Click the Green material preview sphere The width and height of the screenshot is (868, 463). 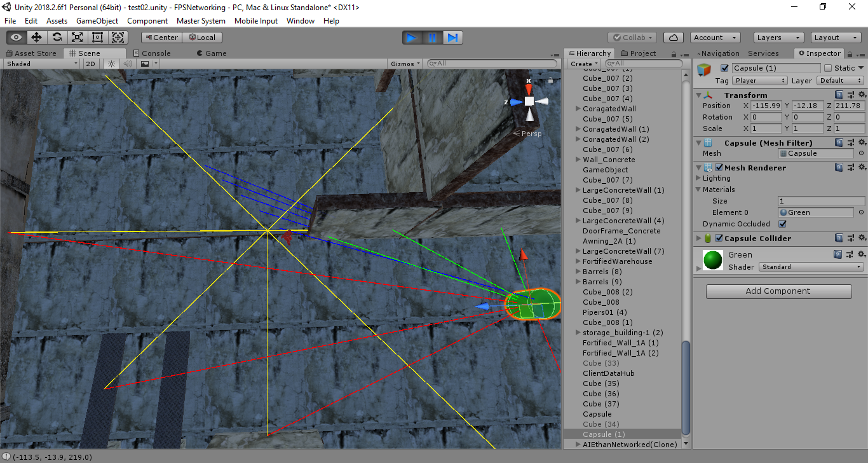pyautogui.click(x=713, y=260)
